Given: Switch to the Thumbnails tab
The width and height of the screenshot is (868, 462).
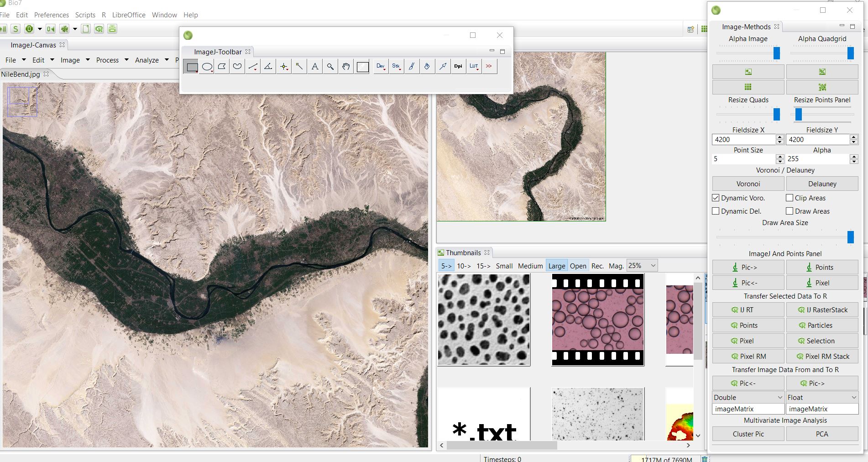Looking at the screenshot, I should [463, 253].
